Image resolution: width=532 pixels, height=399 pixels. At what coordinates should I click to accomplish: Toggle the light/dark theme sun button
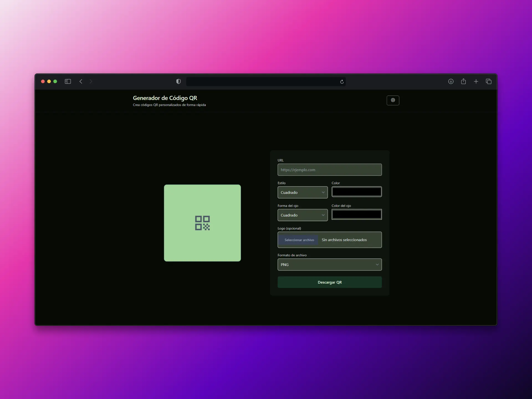pos(393,100)
